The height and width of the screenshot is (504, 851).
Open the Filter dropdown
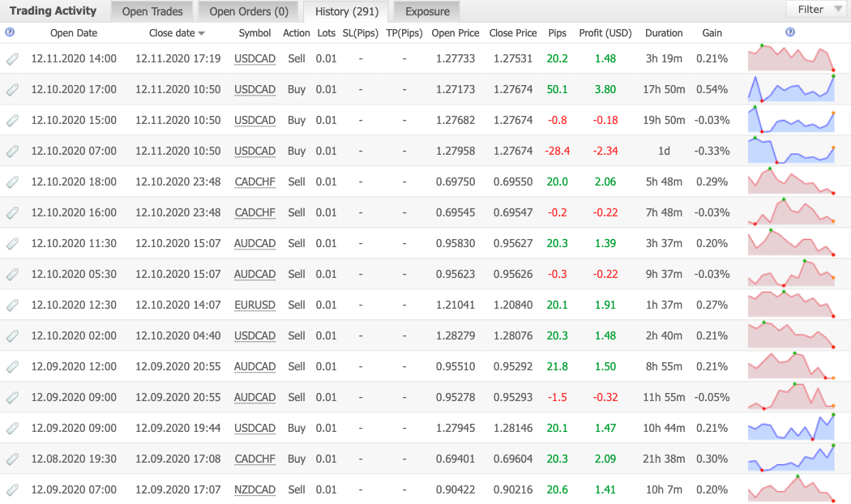[817, 10]
